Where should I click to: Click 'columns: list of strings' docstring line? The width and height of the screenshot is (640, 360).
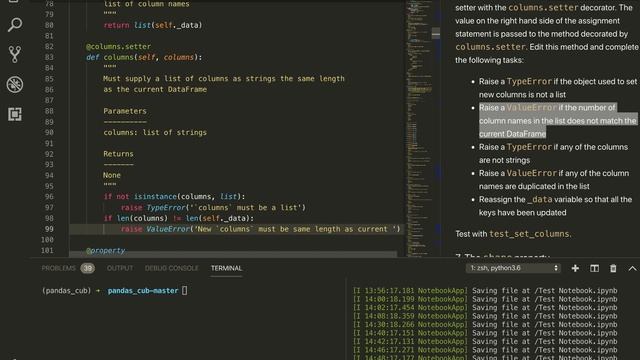tap(155, 132)
